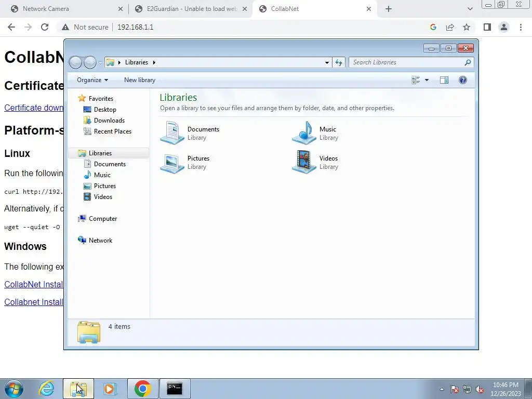Select Libraries node in navigation pane

pyautogui.click(x=109, y=153)
